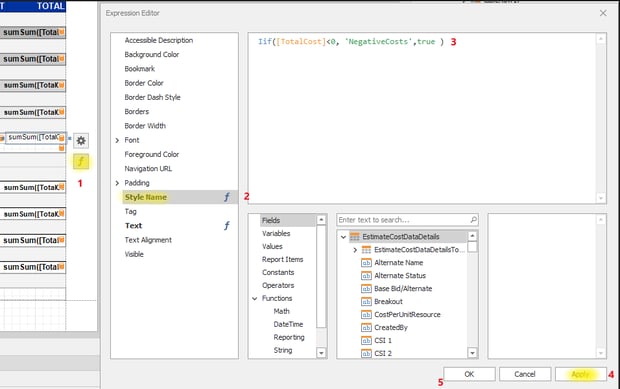Select the DateTime functions item

pos(288,324)
